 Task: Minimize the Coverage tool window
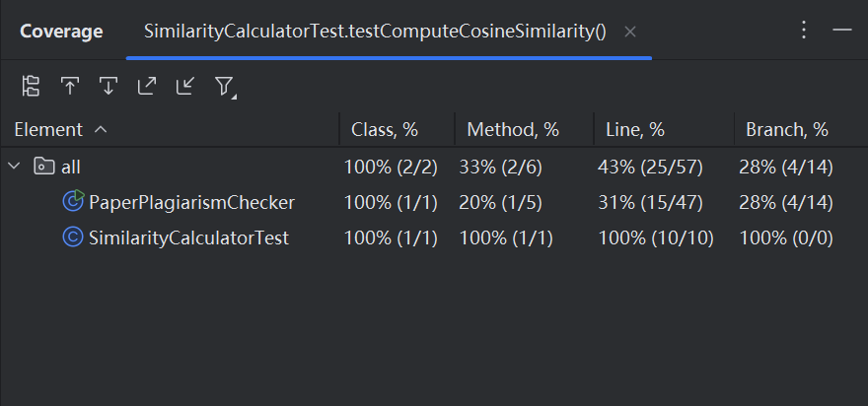coord(841,31)
